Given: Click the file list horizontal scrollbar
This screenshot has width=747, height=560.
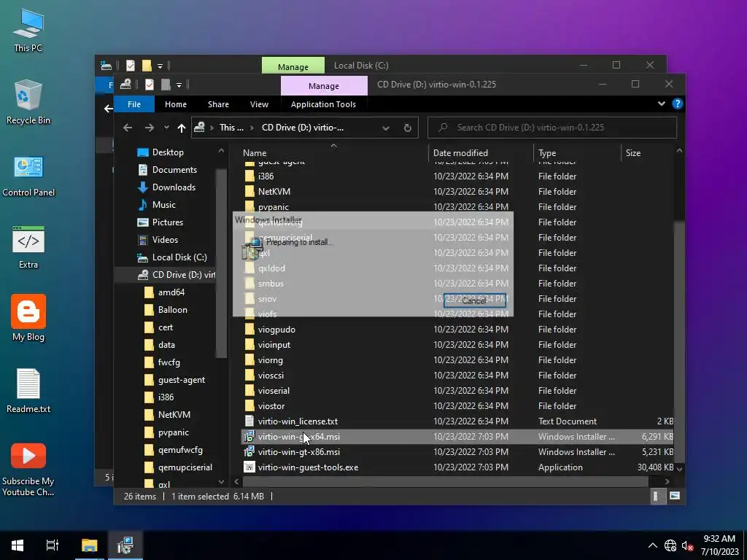Looking at the screenshot, I should tap(446, 481).
